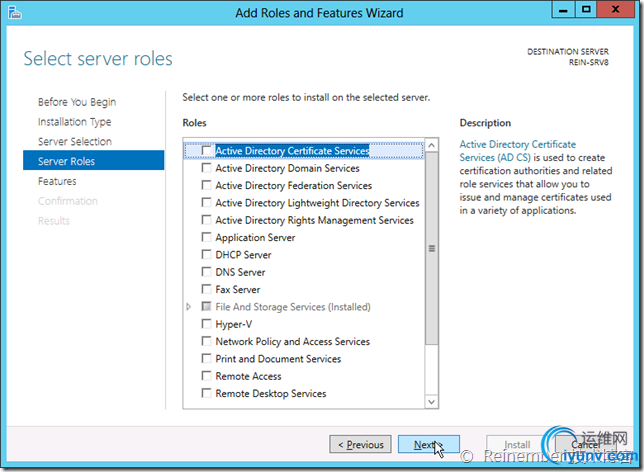Open the Installation Type step
644x472 pixels.
tap(74, 122)
